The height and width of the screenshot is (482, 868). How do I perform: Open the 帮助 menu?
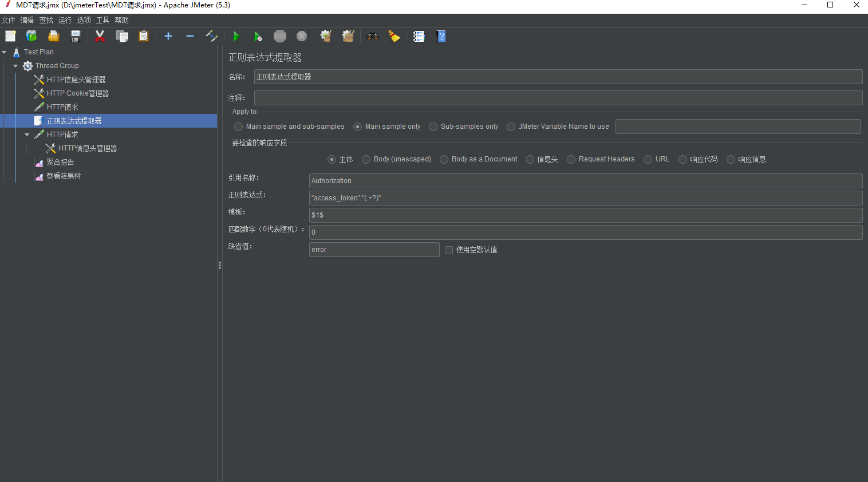(x=121, y=20)
